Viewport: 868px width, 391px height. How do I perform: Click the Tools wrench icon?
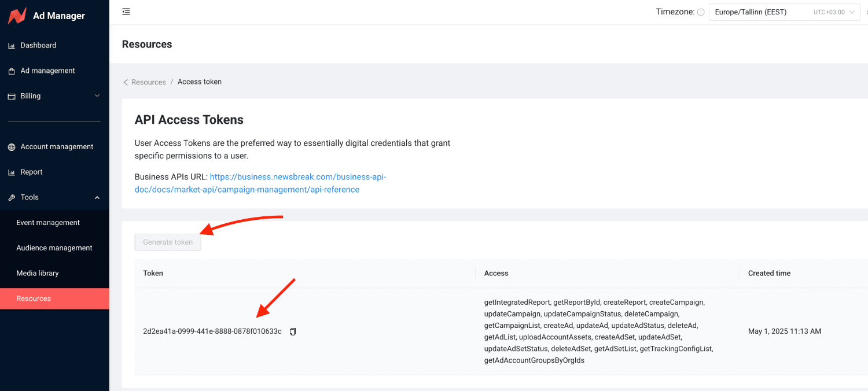tap(12, 198)
